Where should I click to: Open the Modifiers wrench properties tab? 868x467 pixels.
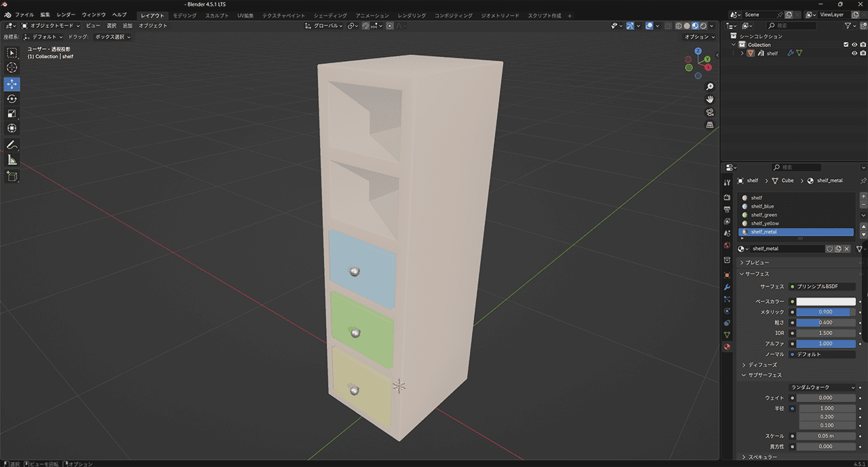point(727,287)
